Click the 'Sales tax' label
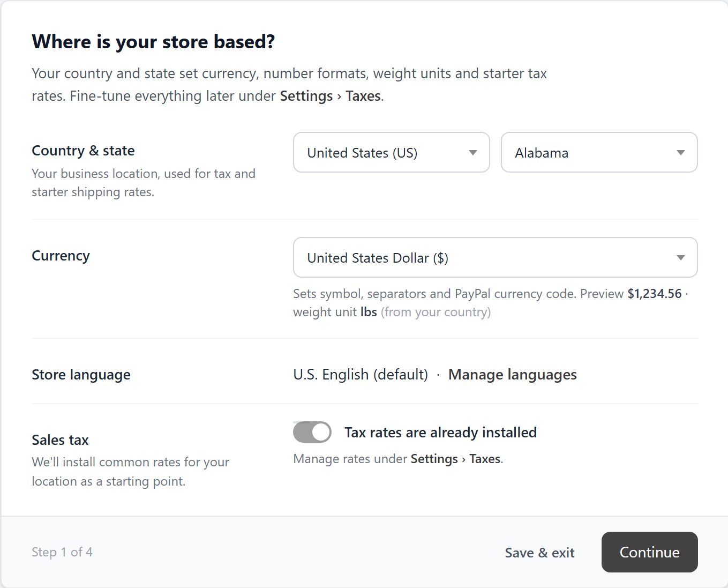The height and width of the screenshot is (588, 728). point(60,440)
